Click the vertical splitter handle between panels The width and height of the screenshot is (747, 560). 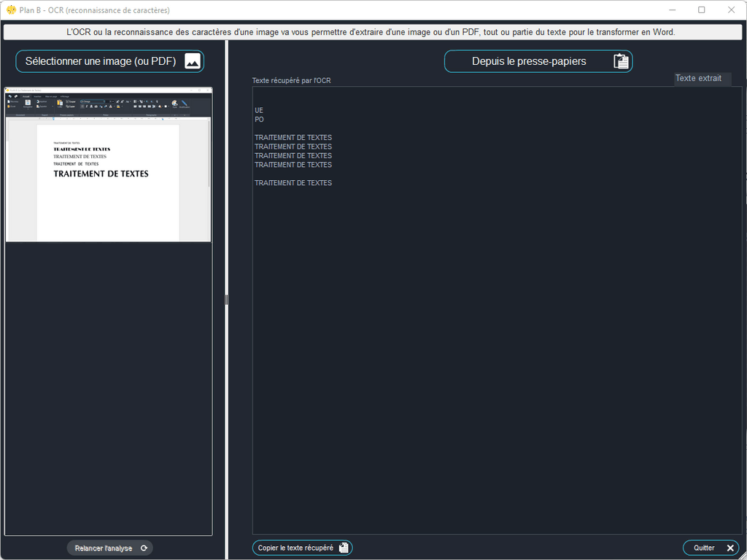tap(226, 300)
